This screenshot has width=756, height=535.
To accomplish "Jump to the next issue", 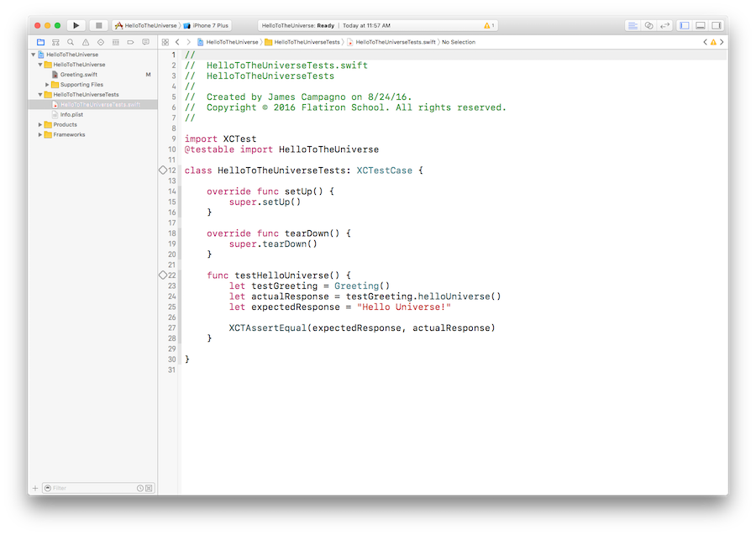I will coord(722,43).
